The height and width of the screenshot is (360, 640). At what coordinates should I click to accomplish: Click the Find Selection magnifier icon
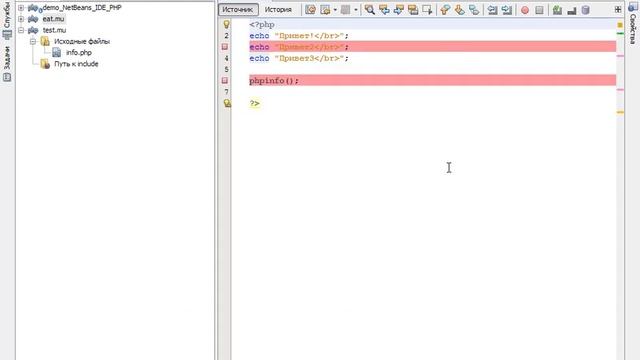(x=370, y=10)
